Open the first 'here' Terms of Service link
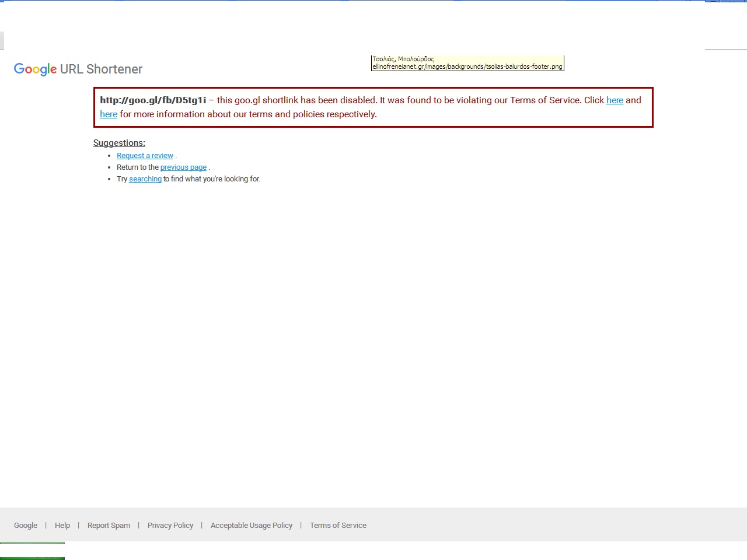Image resolution: width=747 pixels, height=560 pixels. click(615, 100)
